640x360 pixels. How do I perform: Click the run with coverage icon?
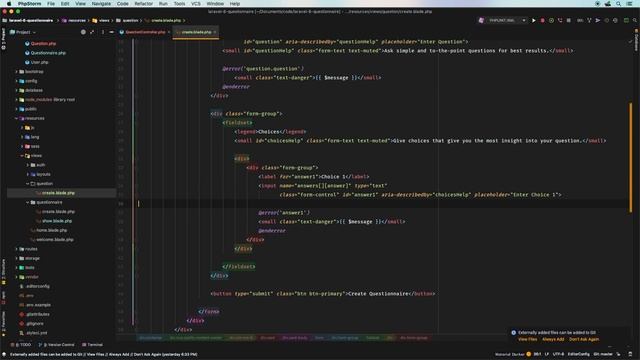(x=551, y=20)
